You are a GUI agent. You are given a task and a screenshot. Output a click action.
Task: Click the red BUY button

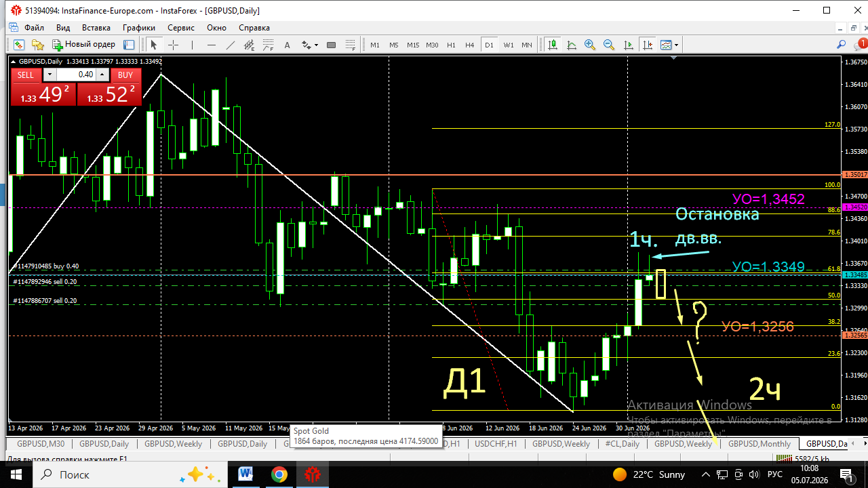125,75
